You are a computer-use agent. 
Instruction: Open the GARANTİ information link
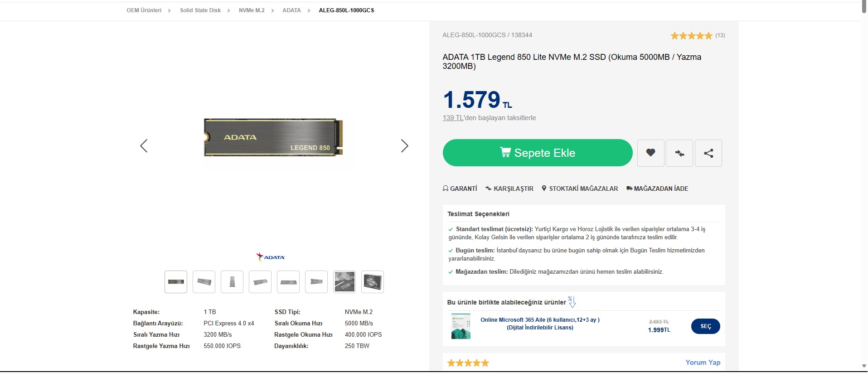pyautogui.click(x=460, y=189)
